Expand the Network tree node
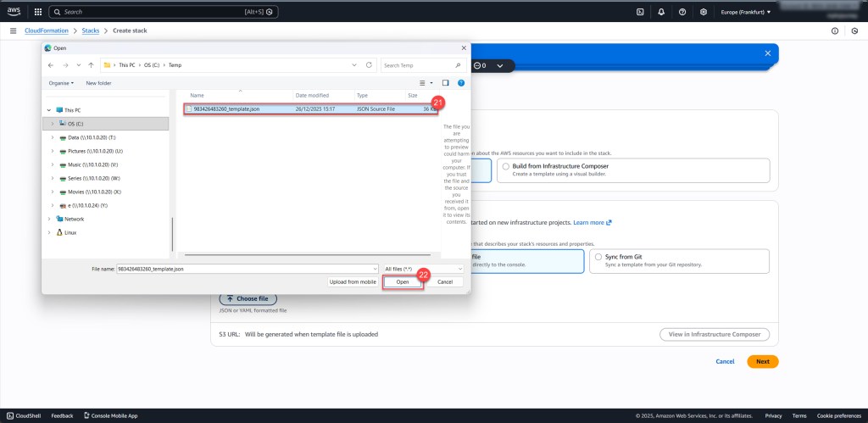The width and height of the screenshot is (868, 423). point(50,219)
